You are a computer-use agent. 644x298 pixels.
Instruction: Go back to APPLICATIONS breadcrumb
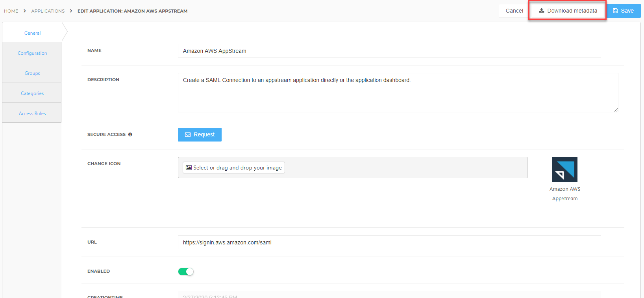click(x=48, y=11)
